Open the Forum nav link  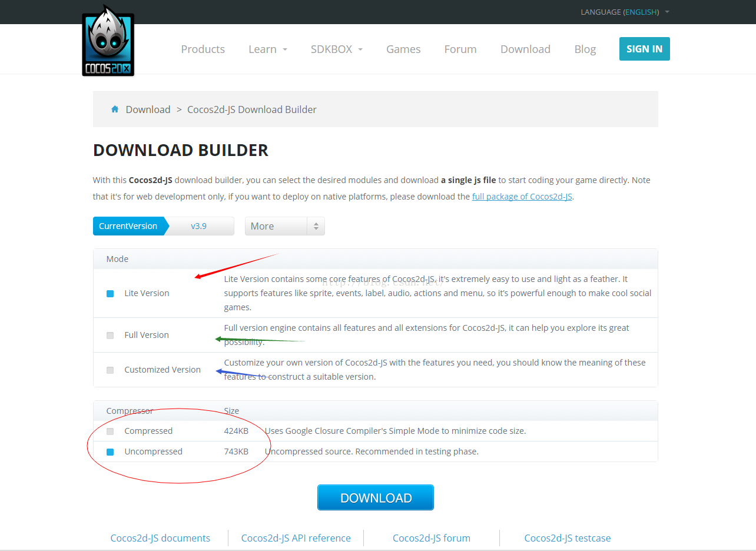pyautogui.click(x=460, y=49)
